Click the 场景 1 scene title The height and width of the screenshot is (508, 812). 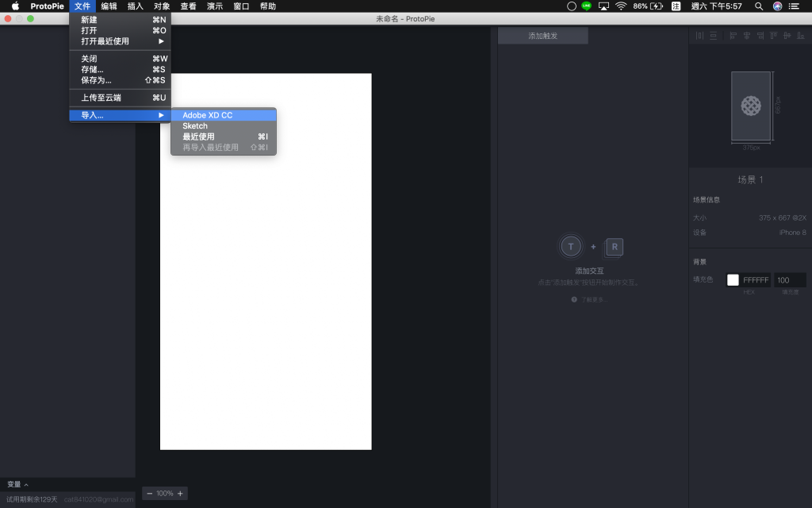point(750,180)
